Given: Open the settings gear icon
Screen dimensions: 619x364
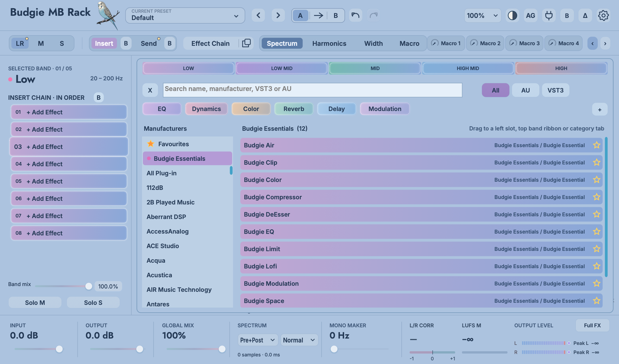Looking at the screenshot, I should pos(603,15).
